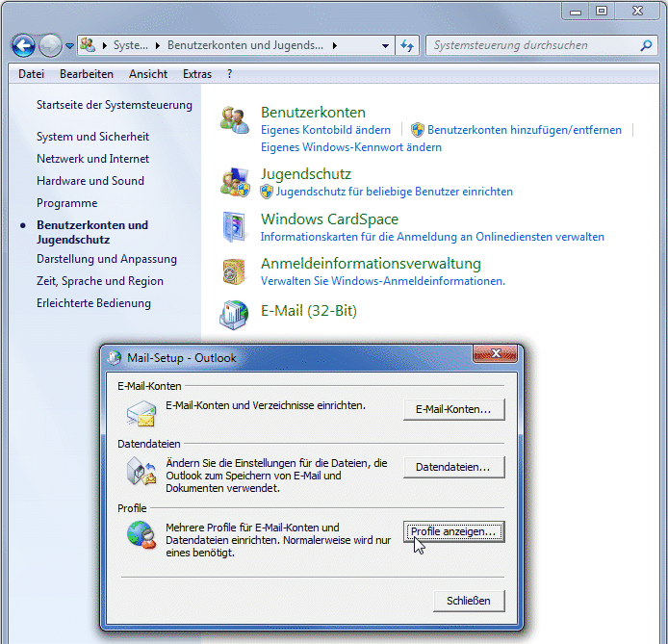Click Informationskarten für die Anmeldung verwalten
Image resolution: width=668 pixels, height=644 pixels.
tap(432, 237)
